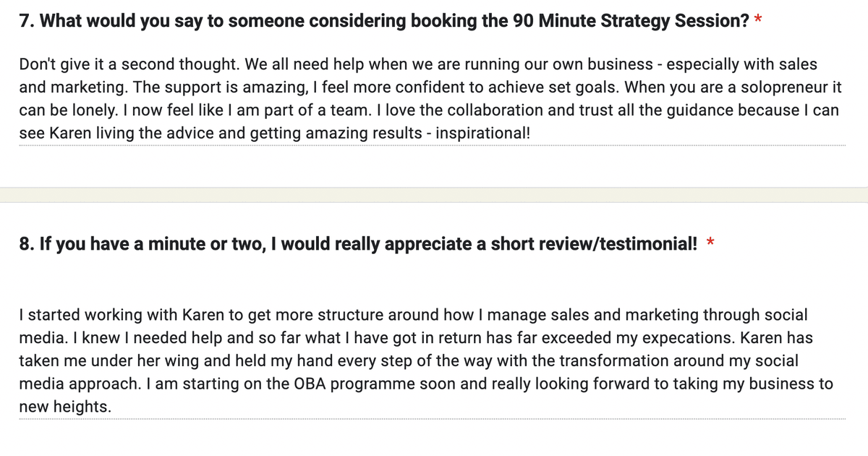Click the question 8 review/testimonial heading
The image size is (868, 456).
pyautogui.click(x=359, y=245)
